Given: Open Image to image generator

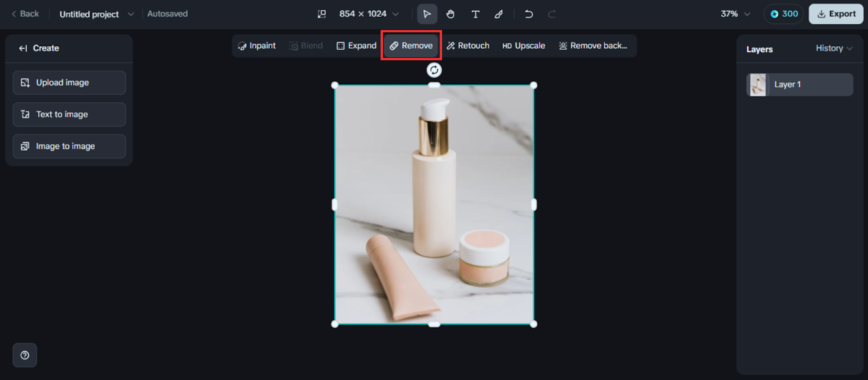Looking at the screenshot, I should [x=69, y=147].
